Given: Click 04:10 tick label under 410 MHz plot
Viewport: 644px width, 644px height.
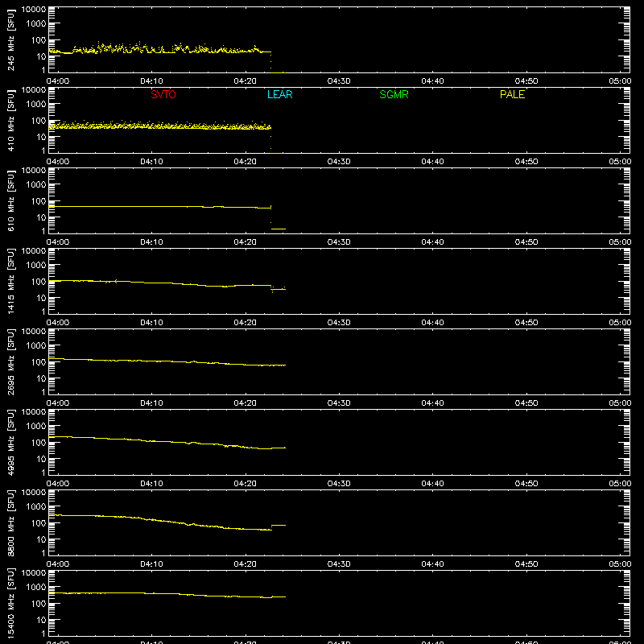Looking at the screenshot, I should click(151, 162).
